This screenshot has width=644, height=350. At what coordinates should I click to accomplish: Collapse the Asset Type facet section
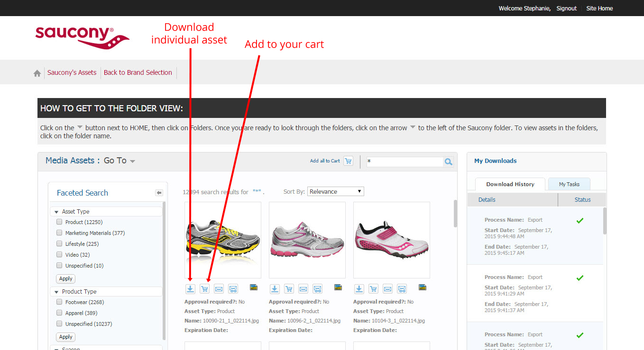pyautogui.click(x=56, y=212)
